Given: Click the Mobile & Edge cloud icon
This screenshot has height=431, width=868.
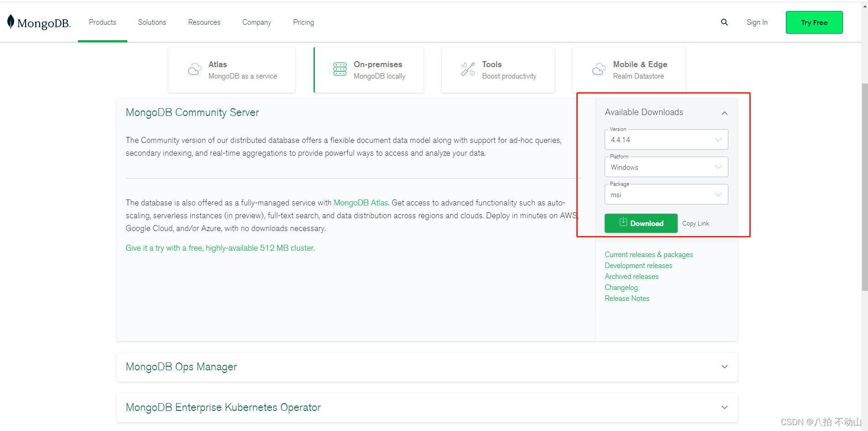Looking at the screenshot, I should 599,69.
